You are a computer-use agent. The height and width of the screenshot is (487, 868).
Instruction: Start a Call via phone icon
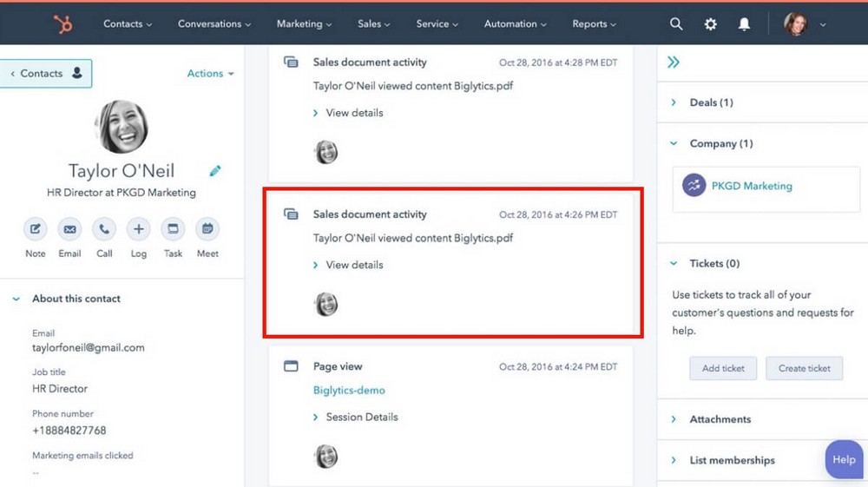[104, 229]
